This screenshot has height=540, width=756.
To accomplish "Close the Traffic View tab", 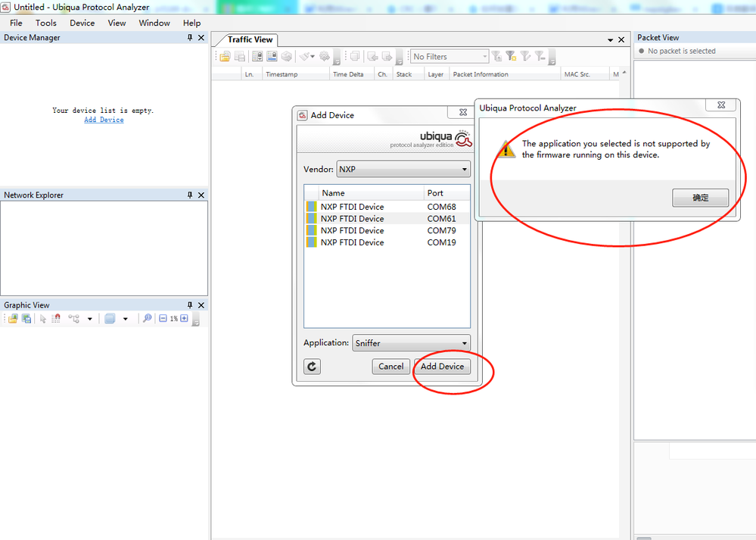I will (621, 39).
